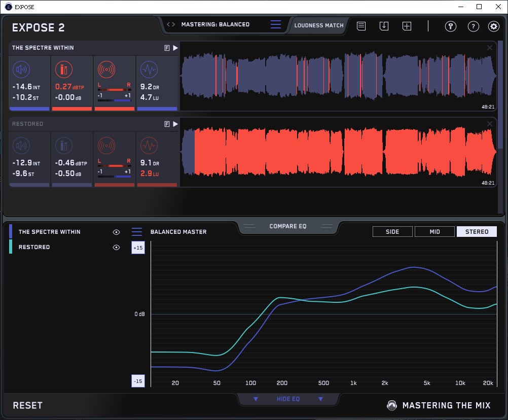Maximize the EXPOSE window
Viewport: 508px width, 420px height.
pyautogui.click(x=479, y=7)
